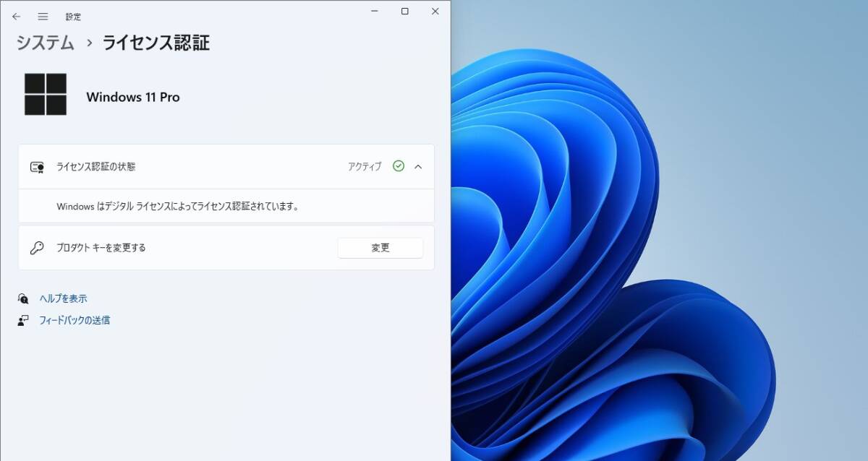Click the ライセンス認証 breadcrumb title

pyautogui.click(x=156, y=43)
